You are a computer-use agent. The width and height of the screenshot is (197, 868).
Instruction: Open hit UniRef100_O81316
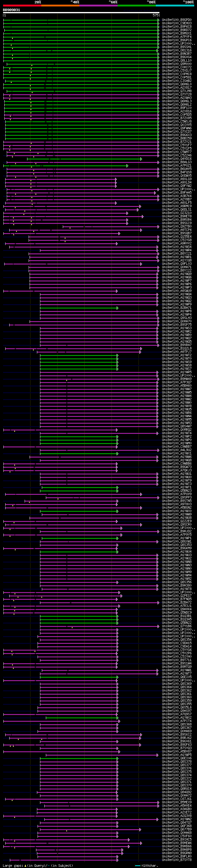click(x=177, y=50)
